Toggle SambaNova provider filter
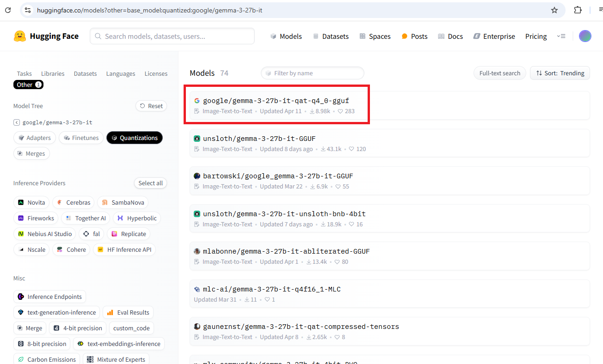This screenshot has height=364, width=603. pyautogui.click(x=123, y=202)
